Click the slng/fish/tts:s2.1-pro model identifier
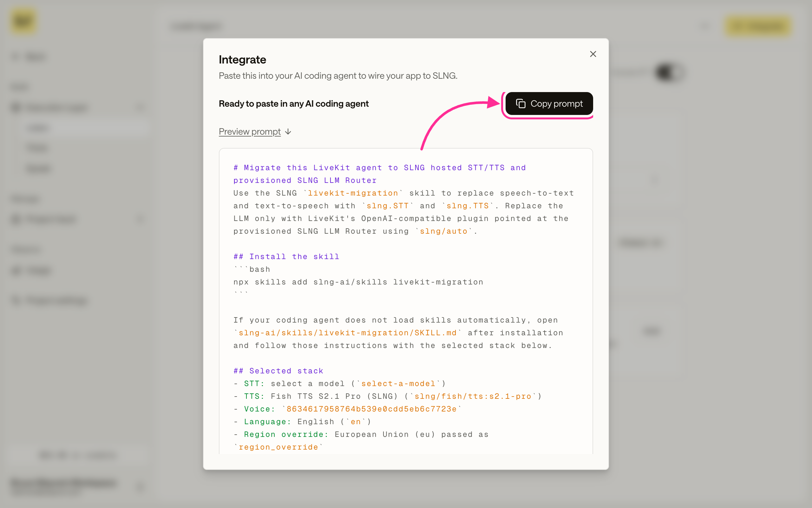The height and width of the screenshot is (508, 812). (x=473, y=396)
